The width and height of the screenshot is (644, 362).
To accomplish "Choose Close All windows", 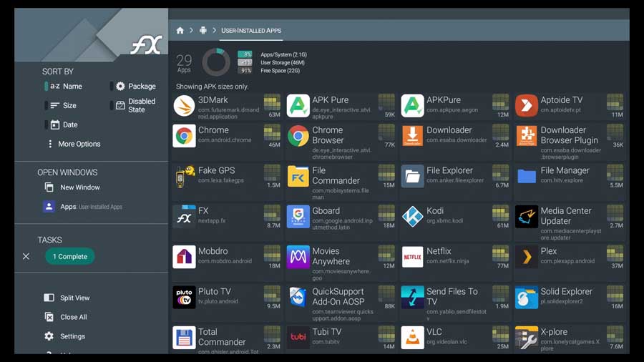I will click(66, 317).
